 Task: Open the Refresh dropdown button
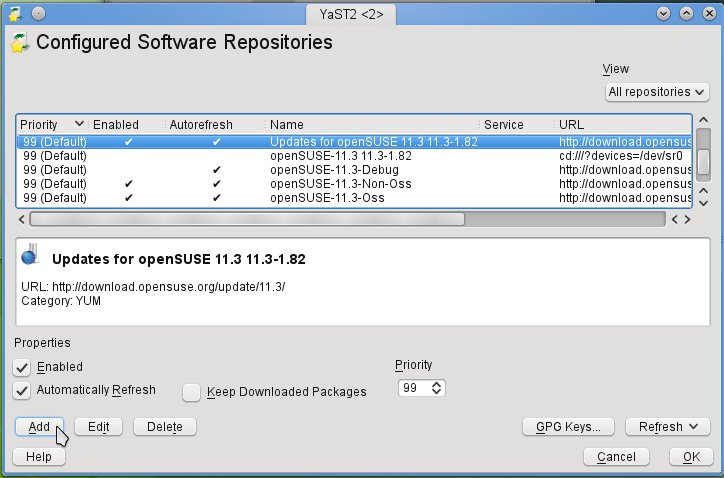[668, 427]
